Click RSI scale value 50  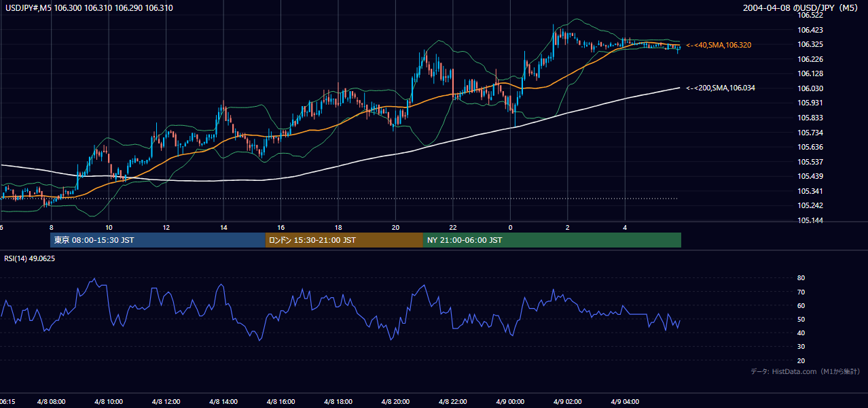801,319
